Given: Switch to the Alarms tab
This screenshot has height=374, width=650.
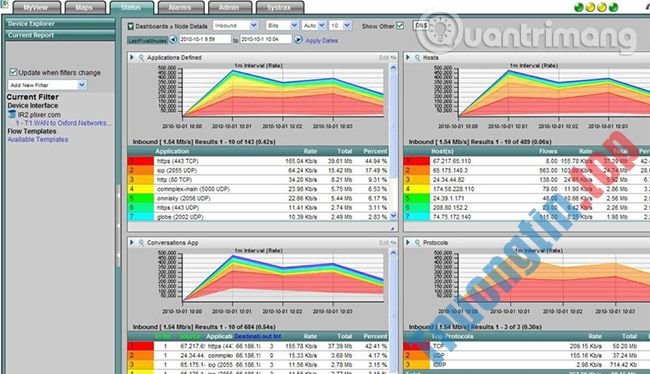Looking at the screenshot, I should pyautogui.click(x=180, y=7).
